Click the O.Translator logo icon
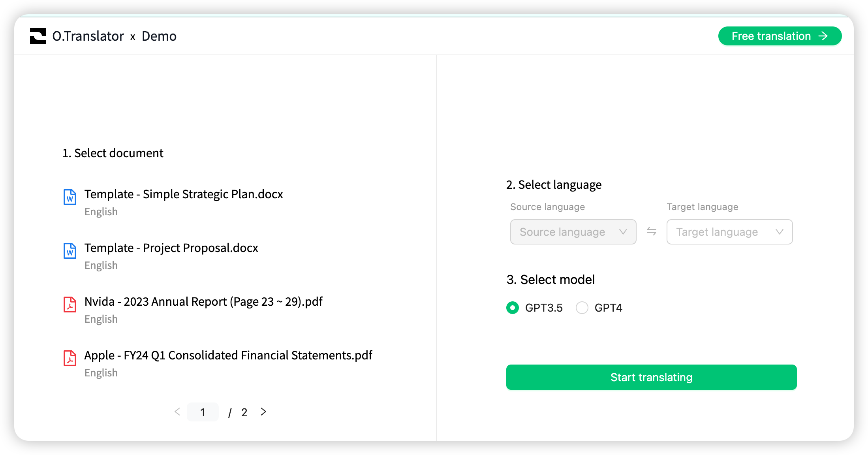The width and height of the screenshot is (868, 455). [x=38, y=36]
